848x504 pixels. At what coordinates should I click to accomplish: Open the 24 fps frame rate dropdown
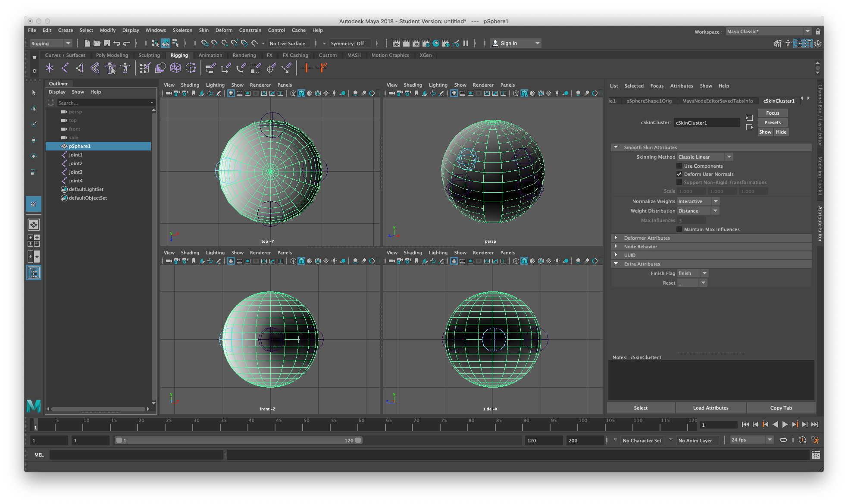(x=751, y=440)
